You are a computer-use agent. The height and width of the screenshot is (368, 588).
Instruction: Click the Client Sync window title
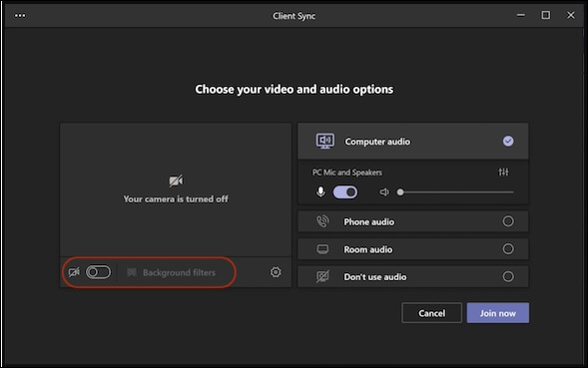coord(294,16)
